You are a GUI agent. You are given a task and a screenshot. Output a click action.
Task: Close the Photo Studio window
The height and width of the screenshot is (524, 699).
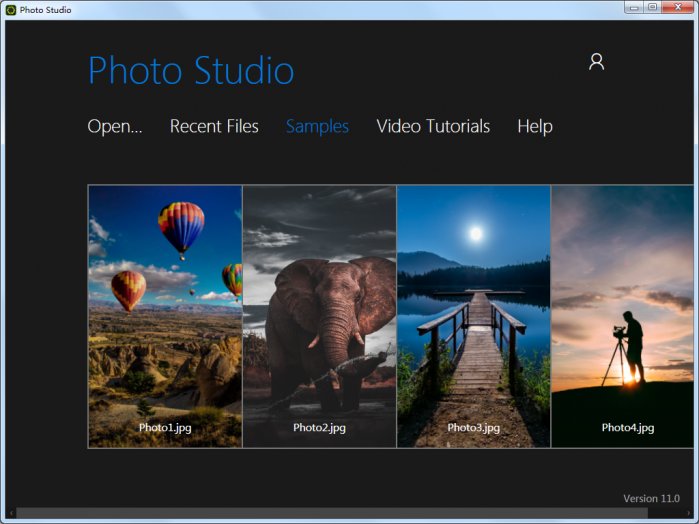678,7
